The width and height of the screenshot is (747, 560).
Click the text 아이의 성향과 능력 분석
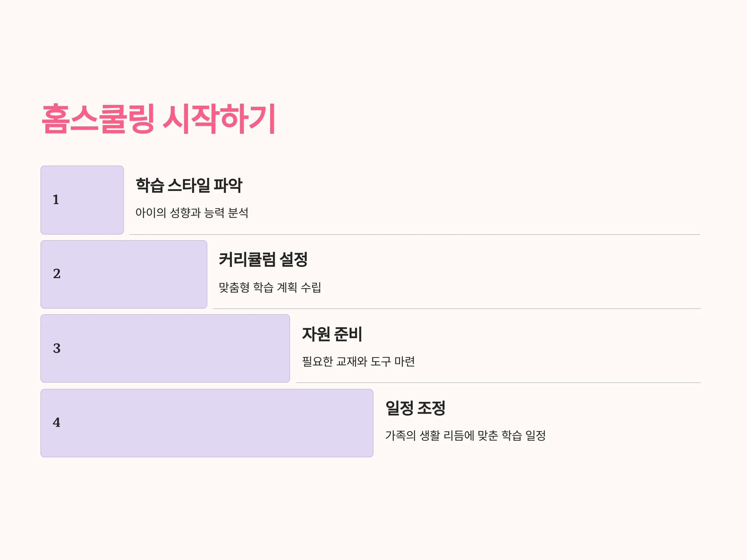coord(192,213)
